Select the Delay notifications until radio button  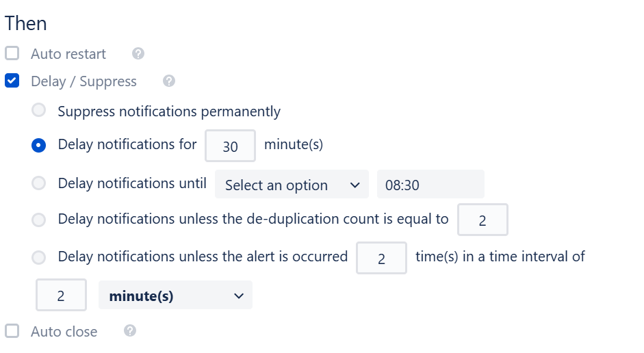click(39, 183)
